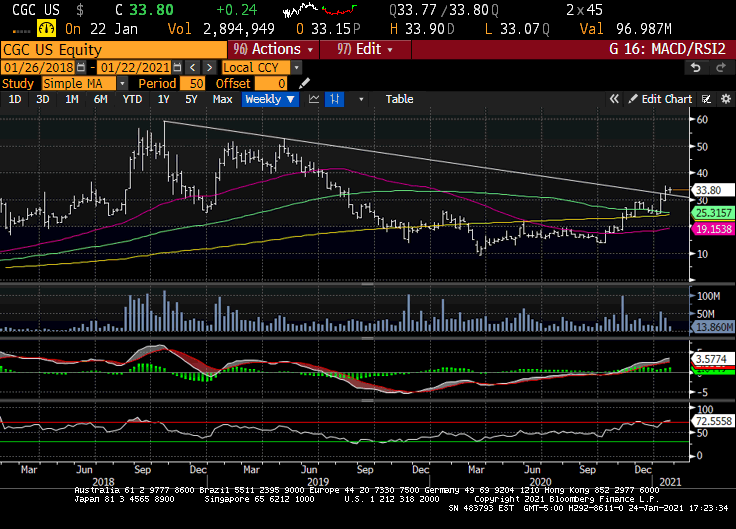Select the 1M time range
The height and width of the screenshot is (529, 736).
pyautogui.click(x=72, y=99)
